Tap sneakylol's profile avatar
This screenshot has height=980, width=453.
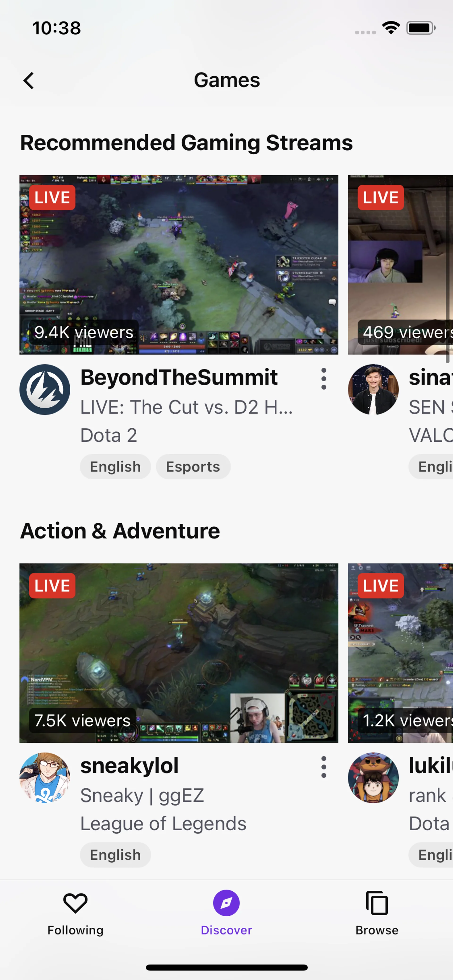[x=45, y=777]
